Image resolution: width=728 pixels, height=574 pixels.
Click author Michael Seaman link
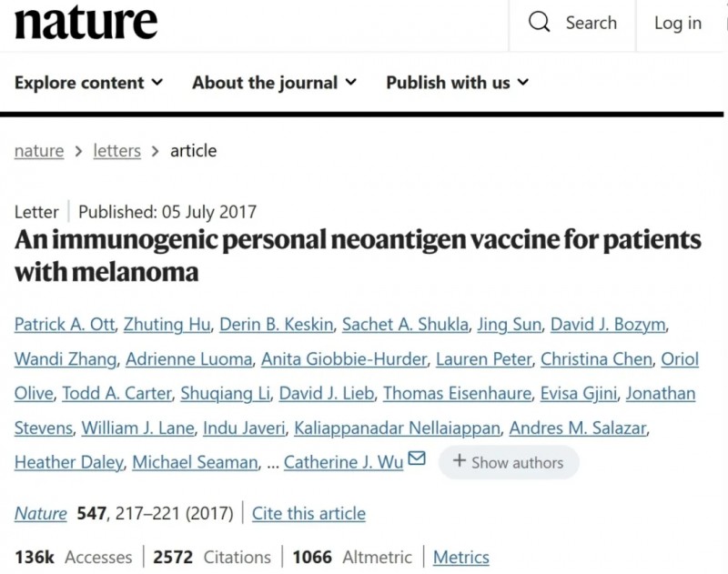click(x=195, y=462)
